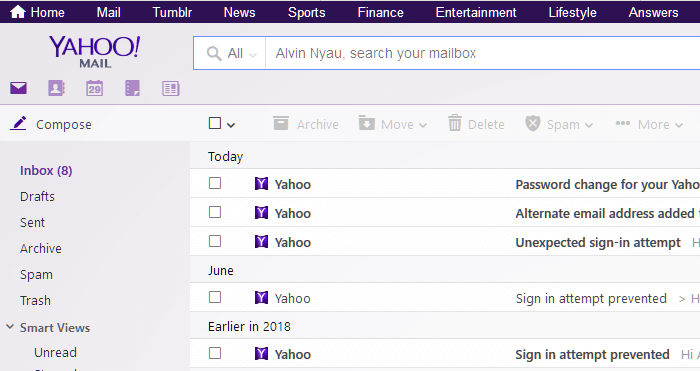
Task: Collapse the Smart Views section
Action: 10,327
